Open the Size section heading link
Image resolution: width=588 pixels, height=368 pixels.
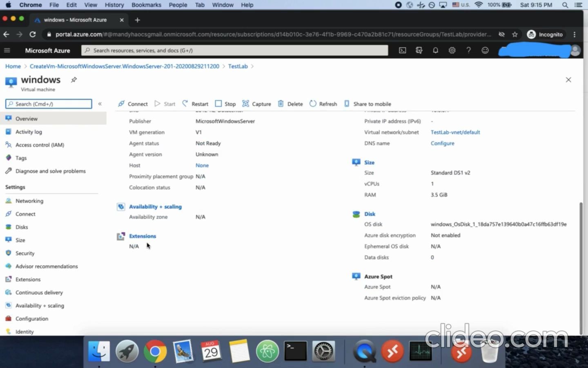[x=369, y=162]
